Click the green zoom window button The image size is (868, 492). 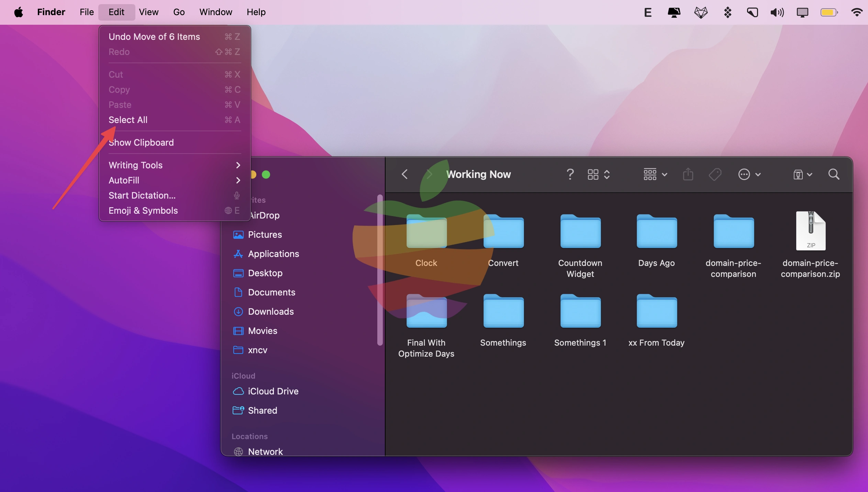pos(266,175)
